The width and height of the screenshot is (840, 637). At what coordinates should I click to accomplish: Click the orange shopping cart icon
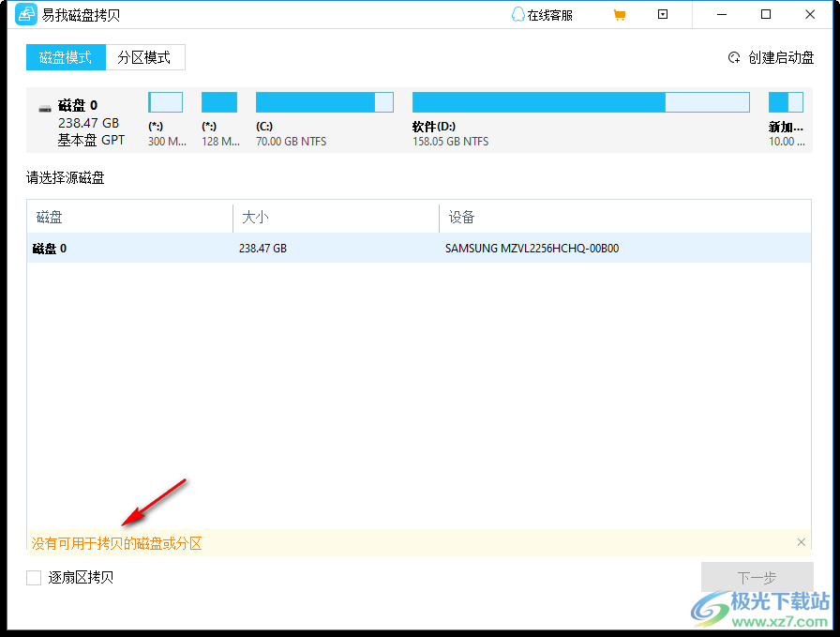coord(620,14)
